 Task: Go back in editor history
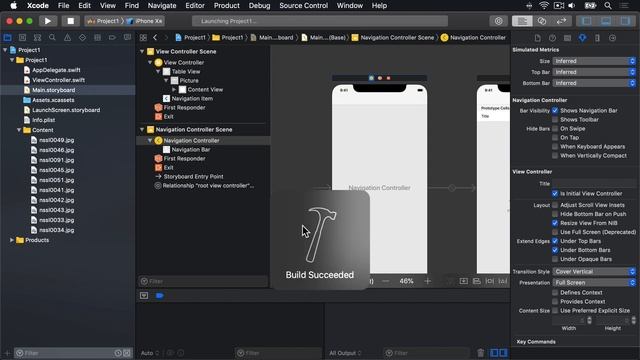(155, 38)
